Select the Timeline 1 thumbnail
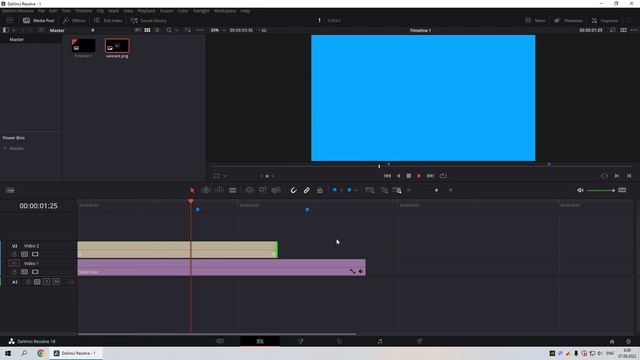This screenshot has height=360, width=640. pyautogui.click(x=84, y=46)
